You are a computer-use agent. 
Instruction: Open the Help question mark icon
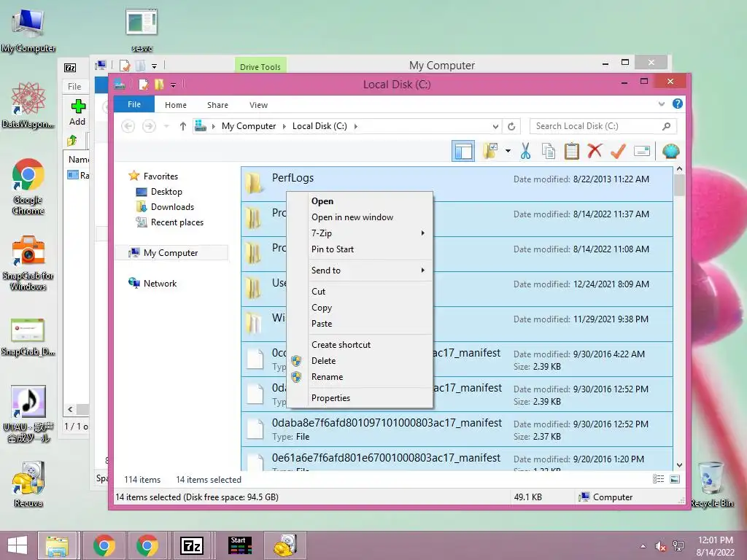678,104
